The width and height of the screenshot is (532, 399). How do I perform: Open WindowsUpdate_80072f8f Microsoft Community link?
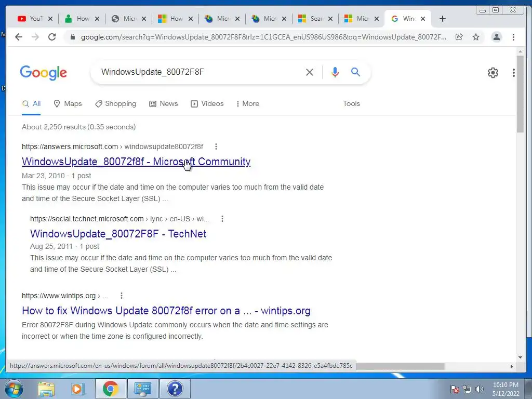[136, 162]
